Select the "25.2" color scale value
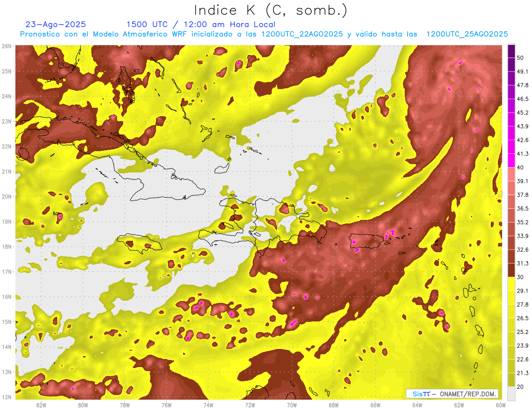 tap(523, 332)
